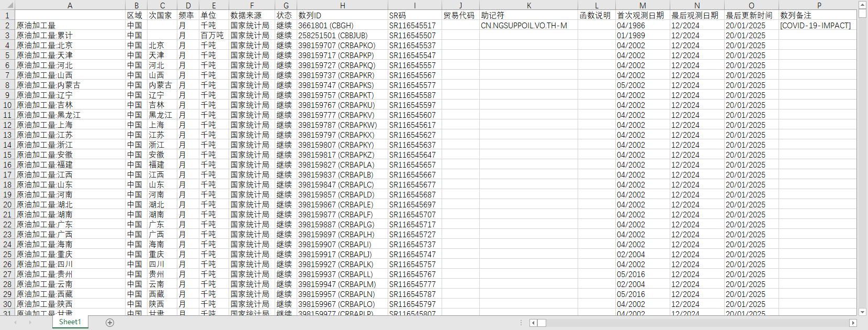The width and height of the screenshot is (868, 330).
Task: Select row 30 header
Action: coord(7,304)
